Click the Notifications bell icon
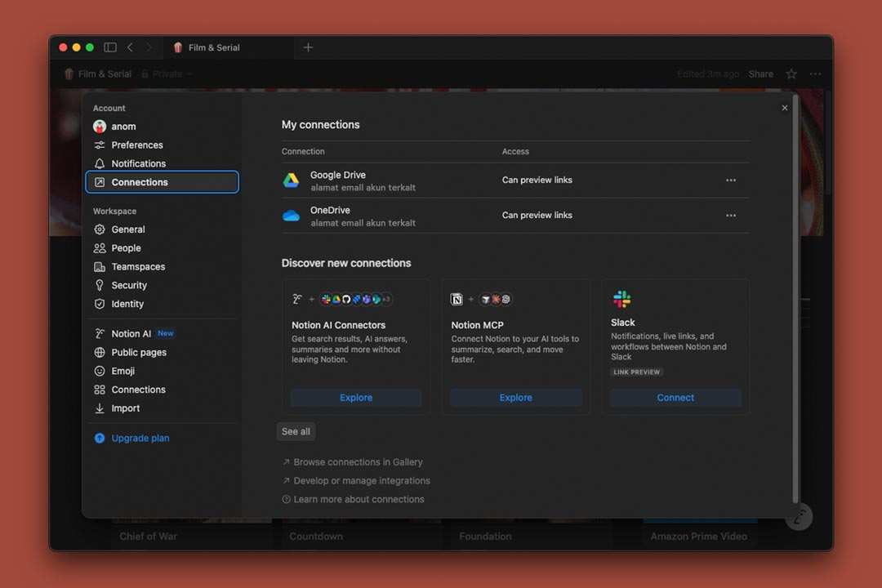 click(x=100, y=163)
